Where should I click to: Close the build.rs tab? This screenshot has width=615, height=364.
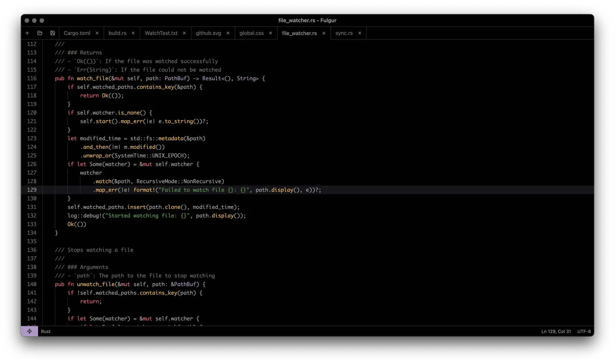[133, 33]
